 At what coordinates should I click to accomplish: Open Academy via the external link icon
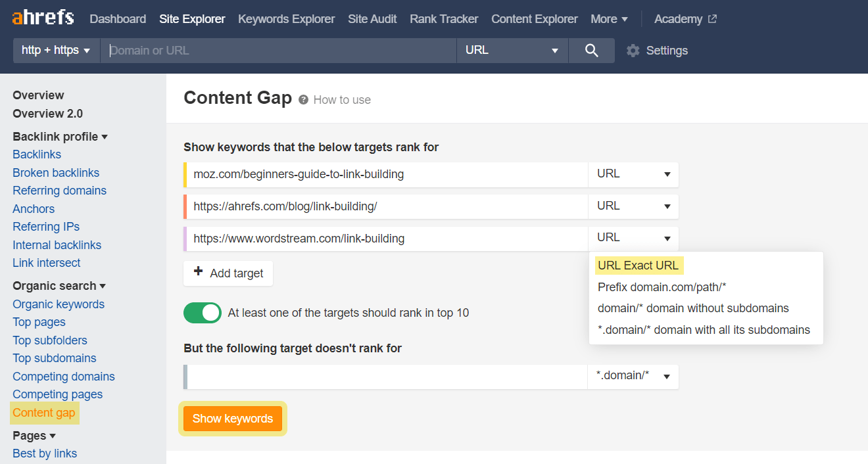712,18
